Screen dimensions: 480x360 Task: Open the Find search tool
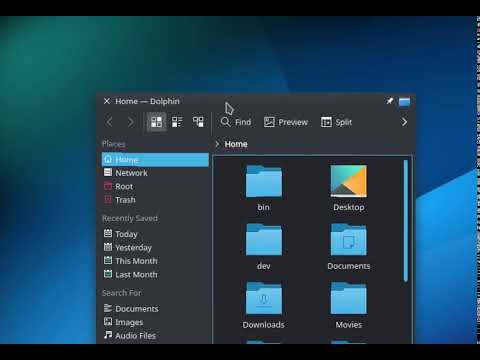click(x=236, y=122)
